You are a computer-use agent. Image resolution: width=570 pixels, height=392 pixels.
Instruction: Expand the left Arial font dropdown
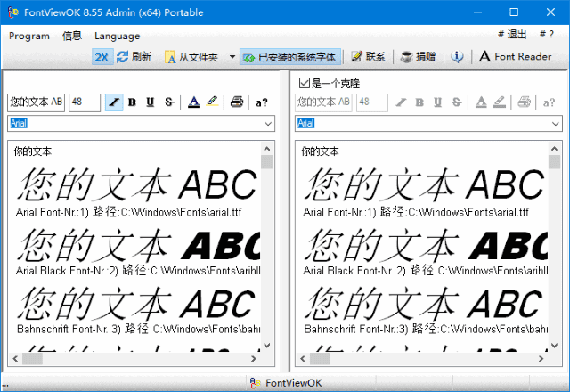coord(268,123)
